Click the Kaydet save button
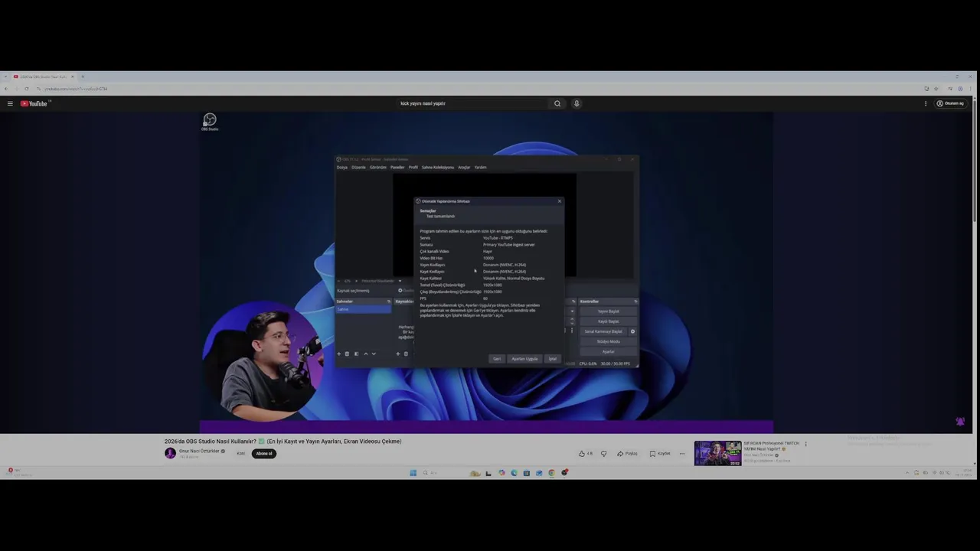Screen dimensions: 980x551 (660, 453)
